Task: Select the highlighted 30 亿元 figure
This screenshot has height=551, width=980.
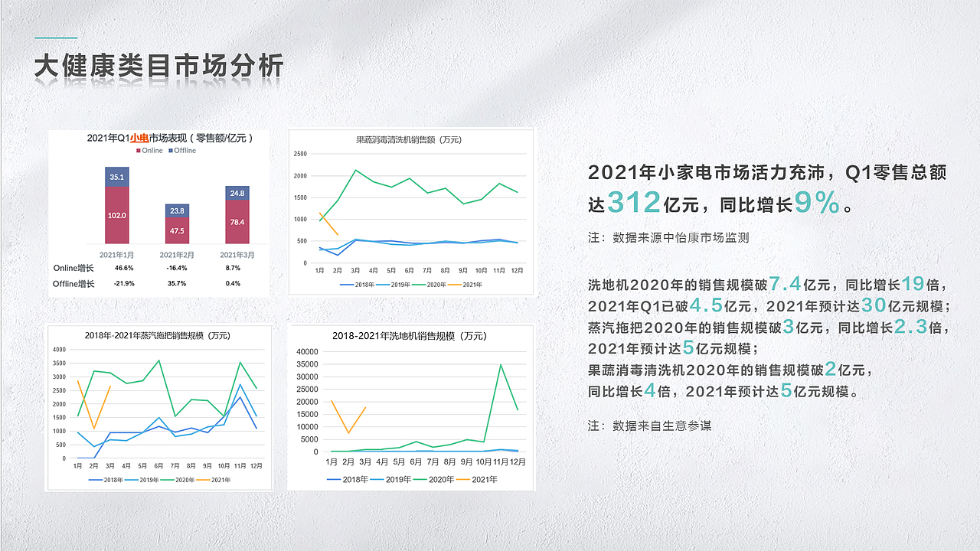Action: 874,306
